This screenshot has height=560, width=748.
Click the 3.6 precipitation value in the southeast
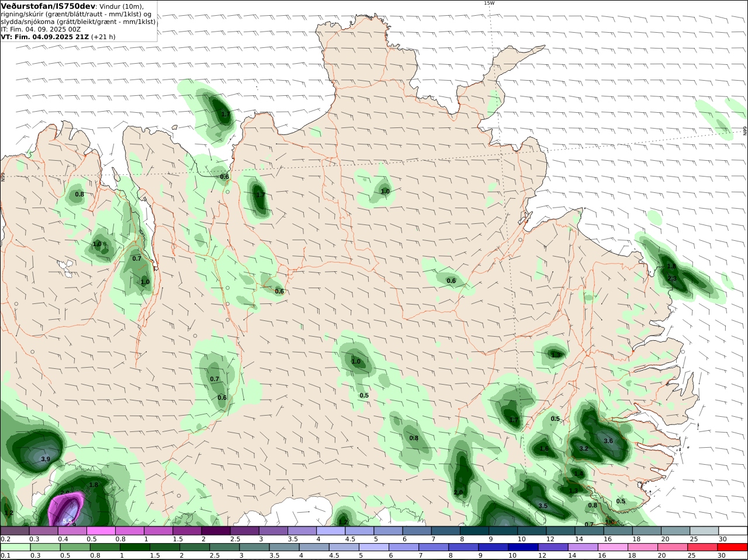click(608, 441)
